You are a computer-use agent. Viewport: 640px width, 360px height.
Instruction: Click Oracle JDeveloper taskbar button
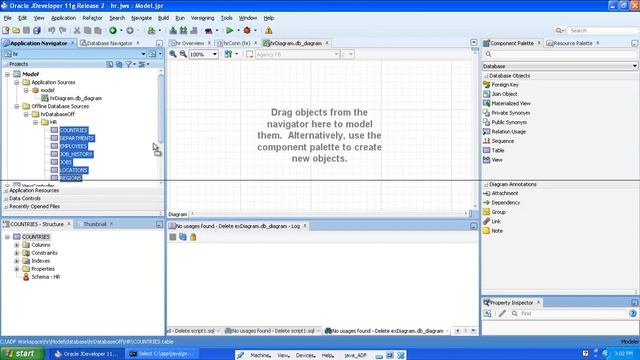(86, 354)
